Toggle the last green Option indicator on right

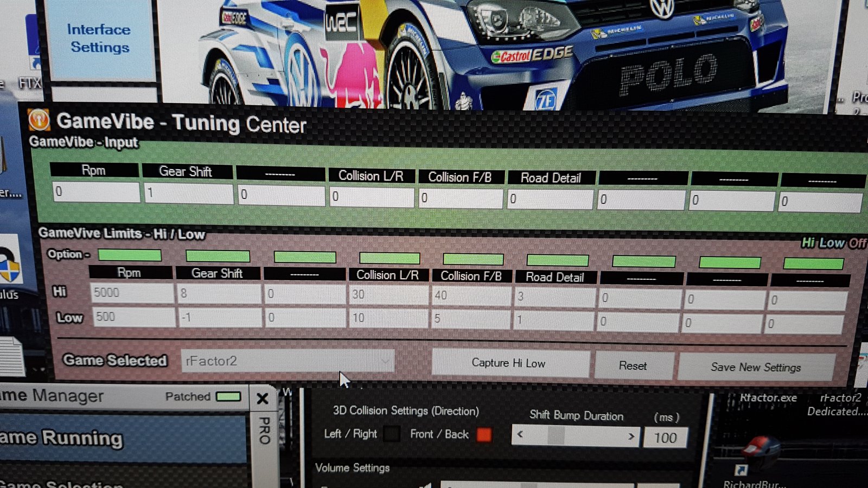point(813,264)
